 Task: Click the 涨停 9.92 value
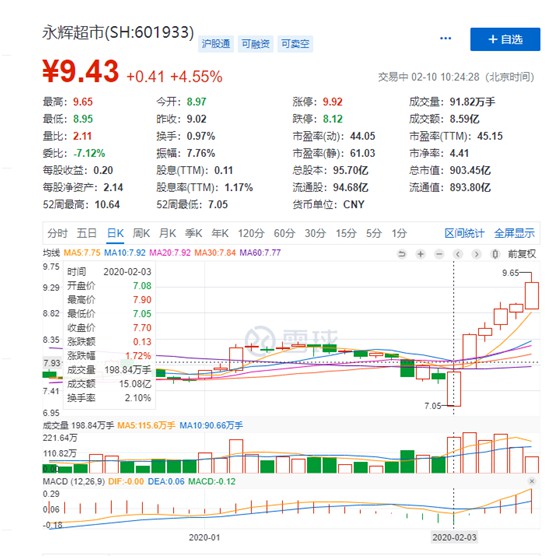coord(332,102)
